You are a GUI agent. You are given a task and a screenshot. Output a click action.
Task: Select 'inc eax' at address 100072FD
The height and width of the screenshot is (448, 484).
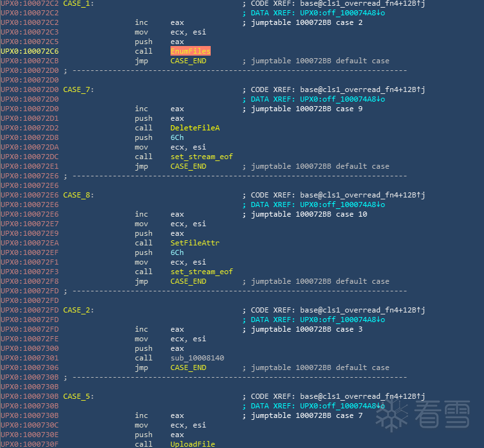pyautogui.click(x=159, y=329)
